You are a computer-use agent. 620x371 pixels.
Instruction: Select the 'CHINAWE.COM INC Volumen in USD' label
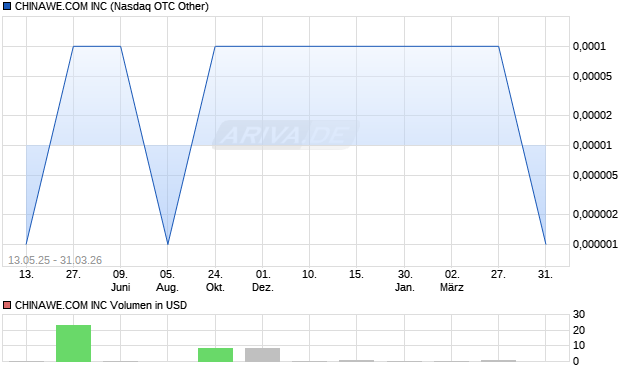101,305
